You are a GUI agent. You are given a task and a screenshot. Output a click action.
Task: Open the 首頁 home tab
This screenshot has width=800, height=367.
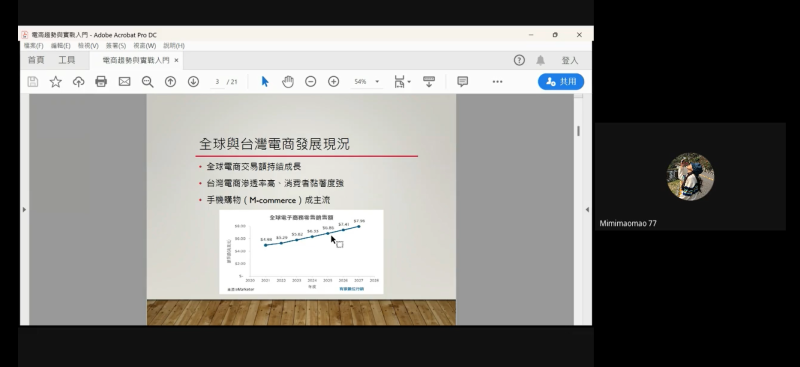(x=36, y=60)
